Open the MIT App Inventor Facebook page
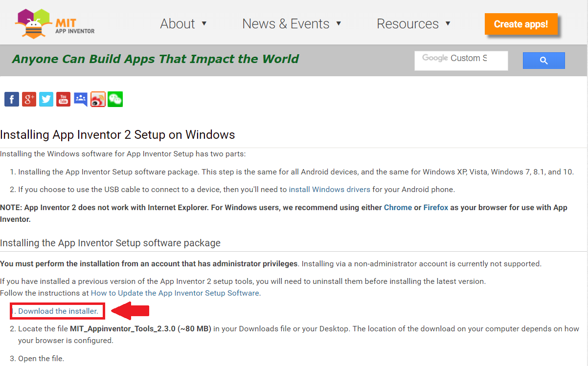Viewport: 588px width, 366px height. point(11,99)
